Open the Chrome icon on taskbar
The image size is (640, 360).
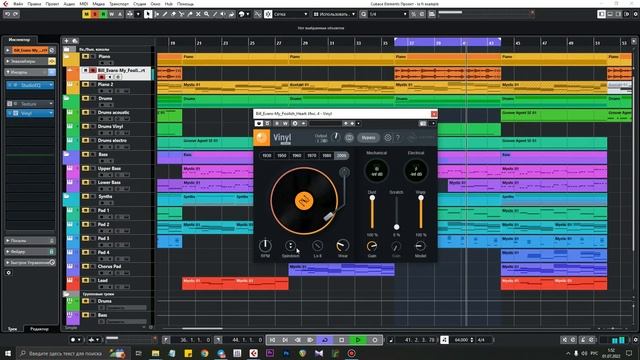point(204,353)
